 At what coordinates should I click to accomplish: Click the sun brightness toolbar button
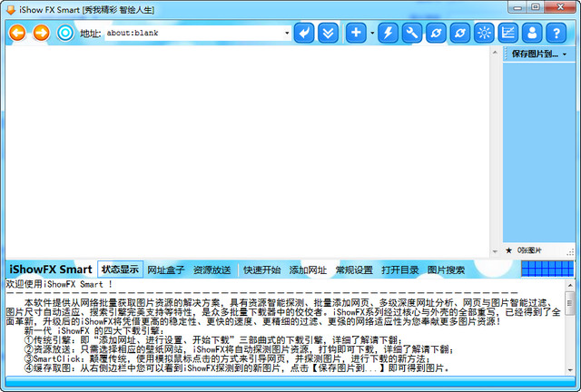484,33
